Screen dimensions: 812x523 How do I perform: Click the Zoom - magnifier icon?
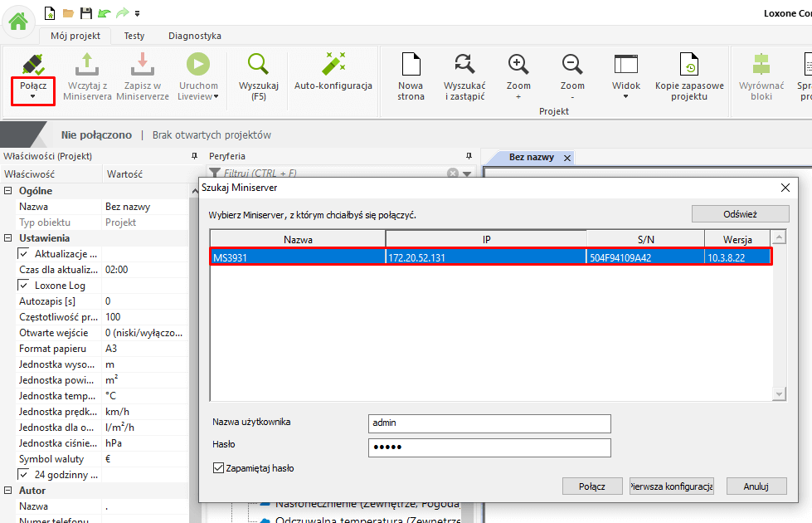[571, 66]
